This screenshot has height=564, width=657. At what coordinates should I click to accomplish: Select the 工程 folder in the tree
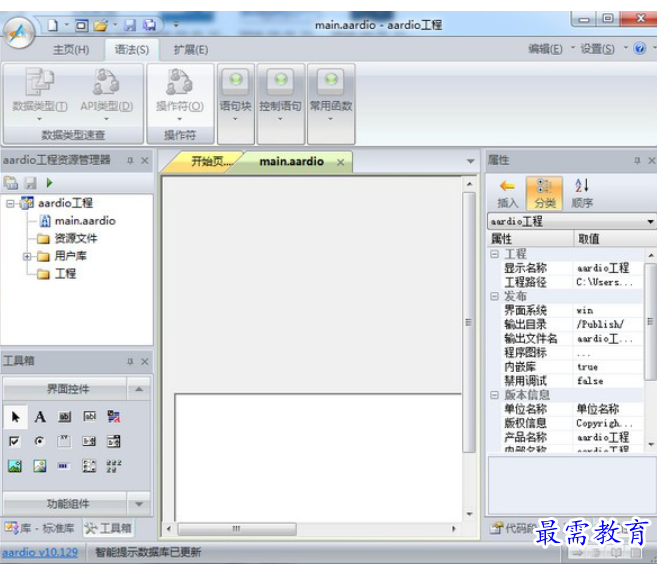click(65, 274)
